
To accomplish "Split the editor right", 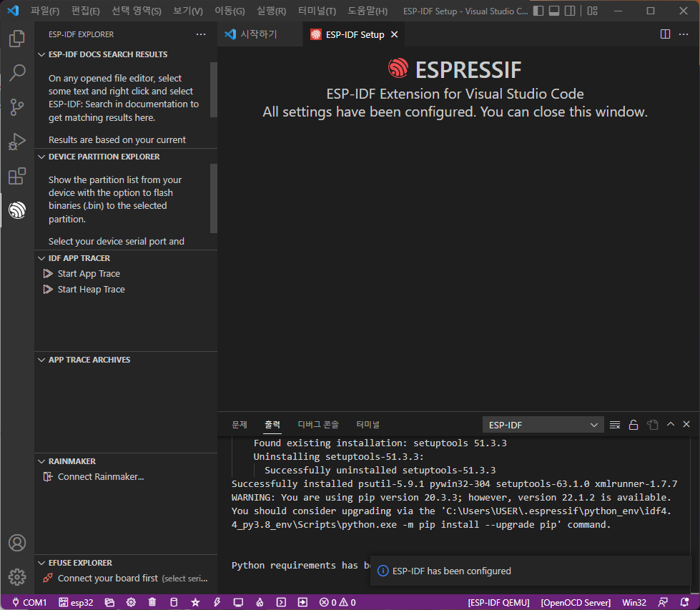I will (x=665, y=34).
